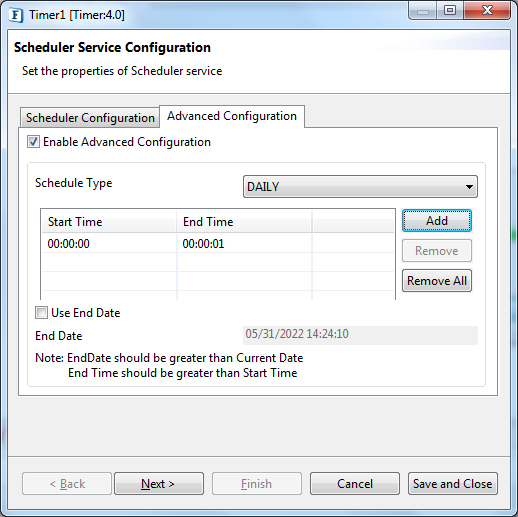The height and width of the screenshot is (517, 518).
Task: Click Save and Close
Action: pyautogui.click(x=453, y=483)
